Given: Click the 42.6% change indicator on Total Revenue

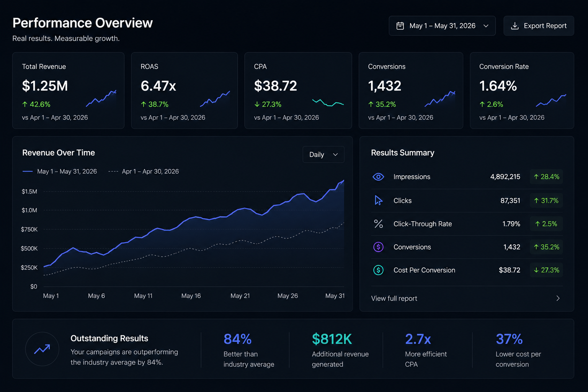Looking at the screenshot, I should 36,104.
